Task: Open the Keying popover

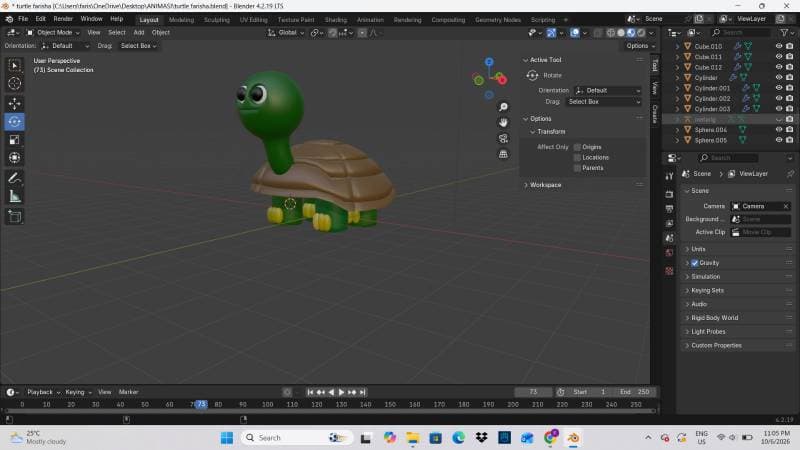Action: coord(78,392)
